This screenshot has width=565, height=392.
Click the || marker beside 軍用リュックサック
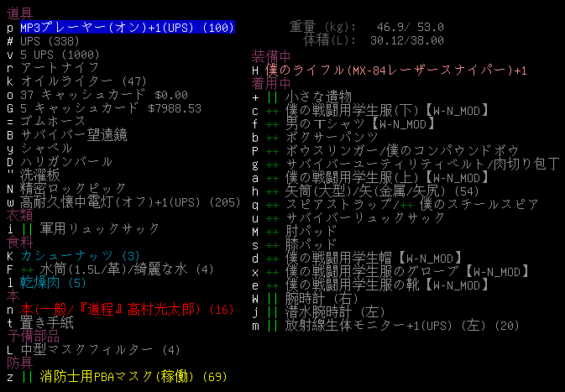tap(27, 228)
